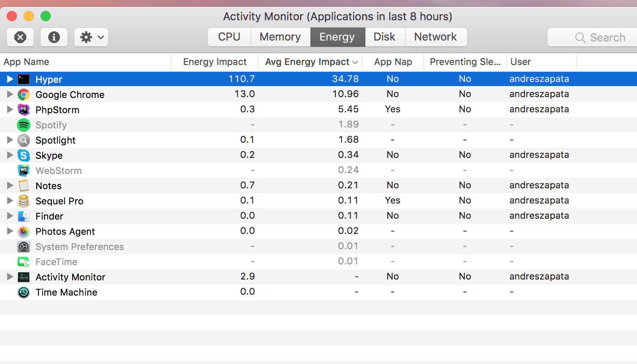Expand the Hyper process row

pyautogui.click(x=10, y=79)
